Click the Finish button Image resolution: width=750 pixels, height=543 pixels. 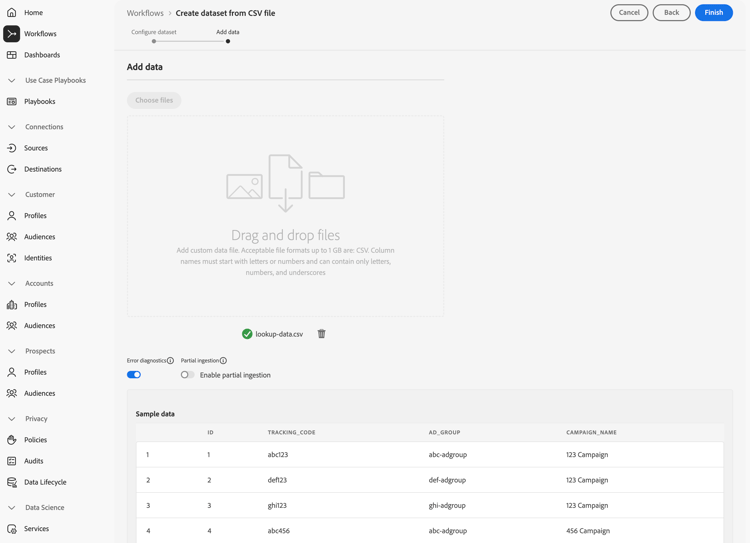[x=713, y=13]
